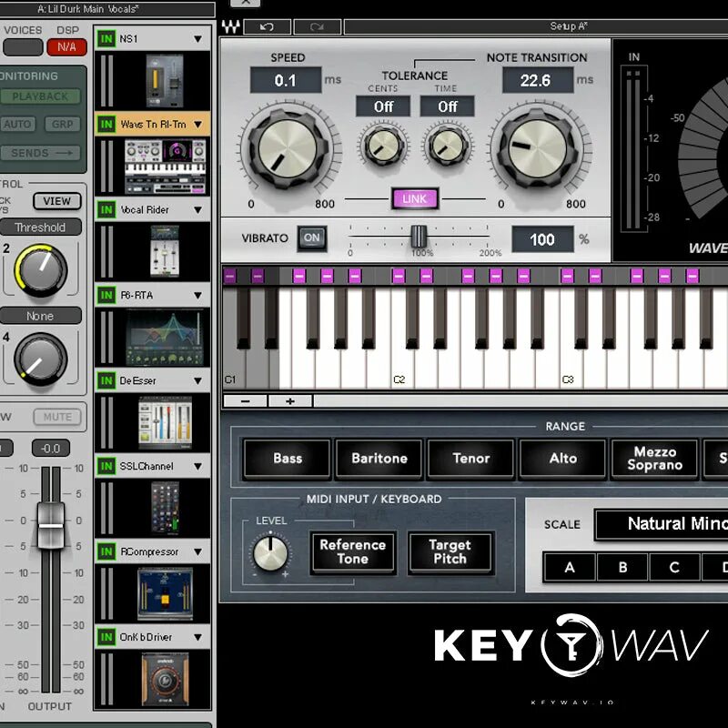Open the F6-RTA equalizer plugin thumbnail
The width and height of the screenshot is (728, 728).
(165, 338)
